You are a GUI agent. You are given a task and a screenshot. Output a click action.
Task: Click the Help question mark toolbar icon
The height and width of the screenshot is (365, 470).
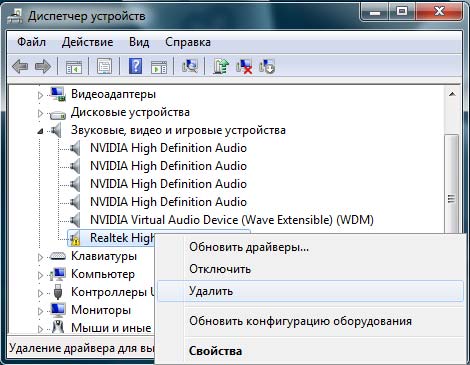(x=135, y=66)
